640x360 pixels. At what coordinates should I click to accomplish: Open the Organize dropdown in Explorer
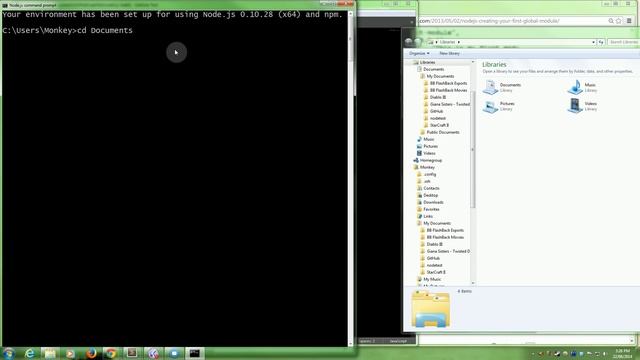point(419,53)
